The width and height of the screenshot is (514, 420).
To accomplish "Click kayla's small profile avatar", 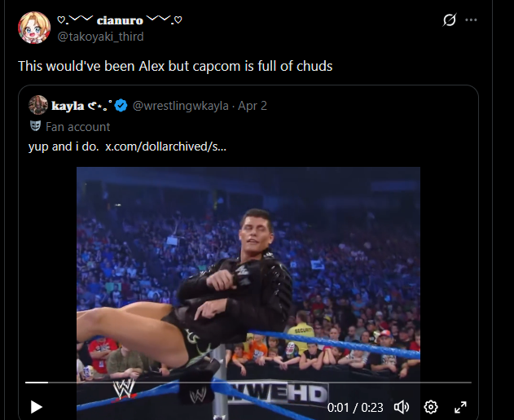I will coord(38,105).
